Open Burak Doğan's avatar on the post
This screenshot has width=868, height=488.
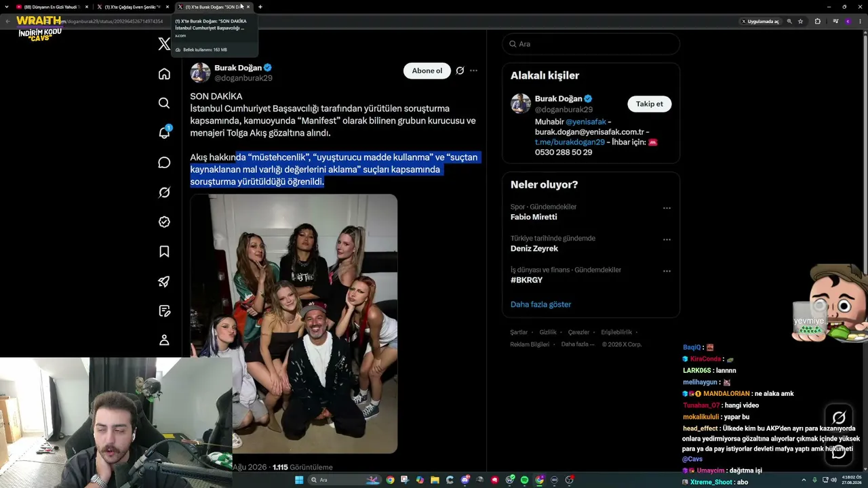pyautogui.click(x=200, y=73)
